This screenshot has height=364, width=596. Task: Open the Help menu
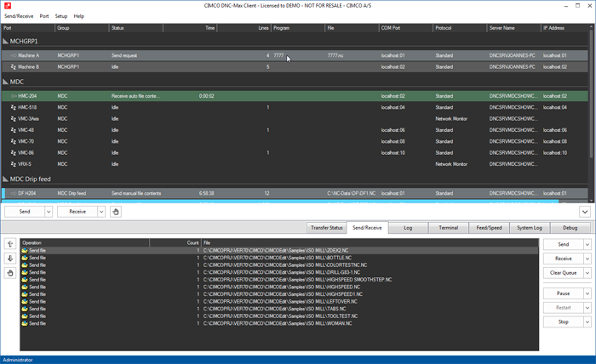coord(78,16)
